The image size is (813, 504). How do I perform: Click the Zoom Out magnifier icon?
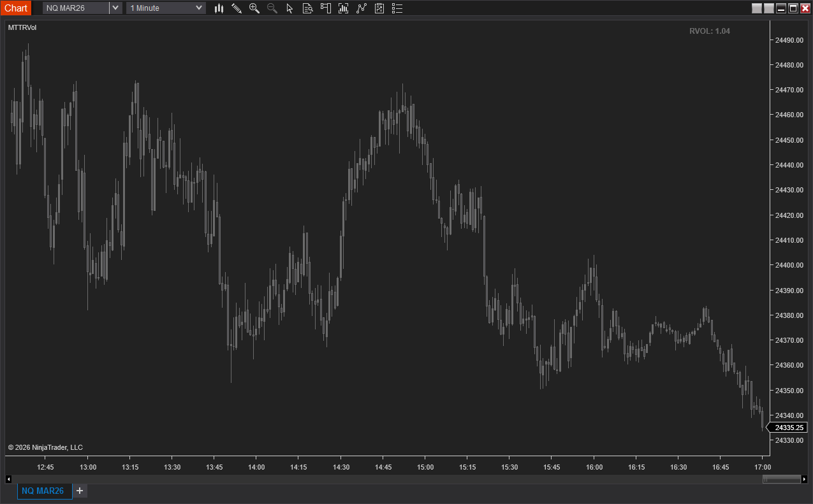(x=272, y=8)
